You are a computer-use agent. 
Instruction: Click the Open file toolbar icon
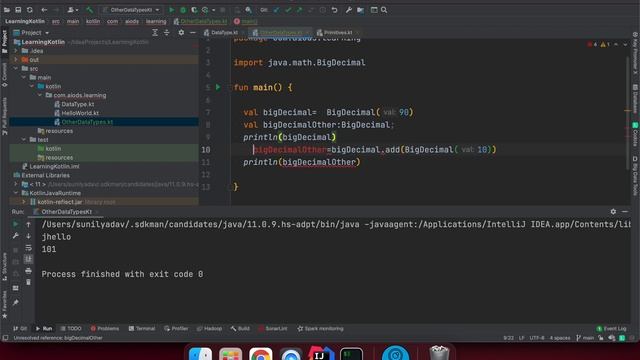tap(7, 10)
